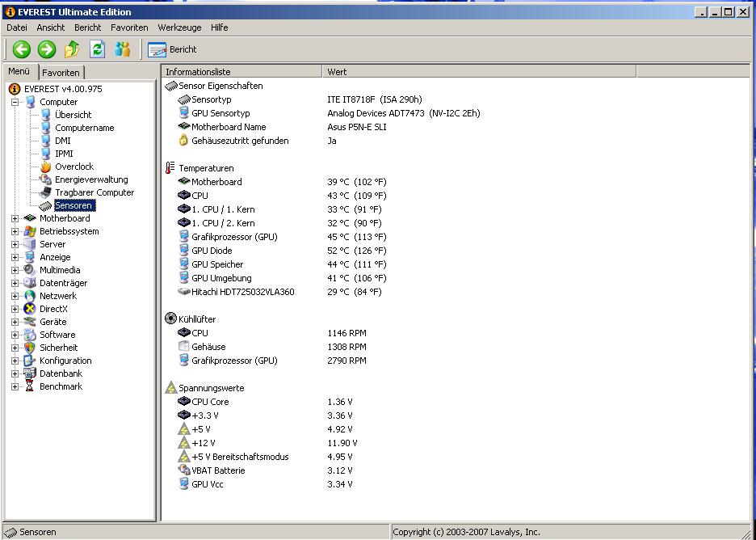
Task: Select the DMI tree item
Action: 63,141
